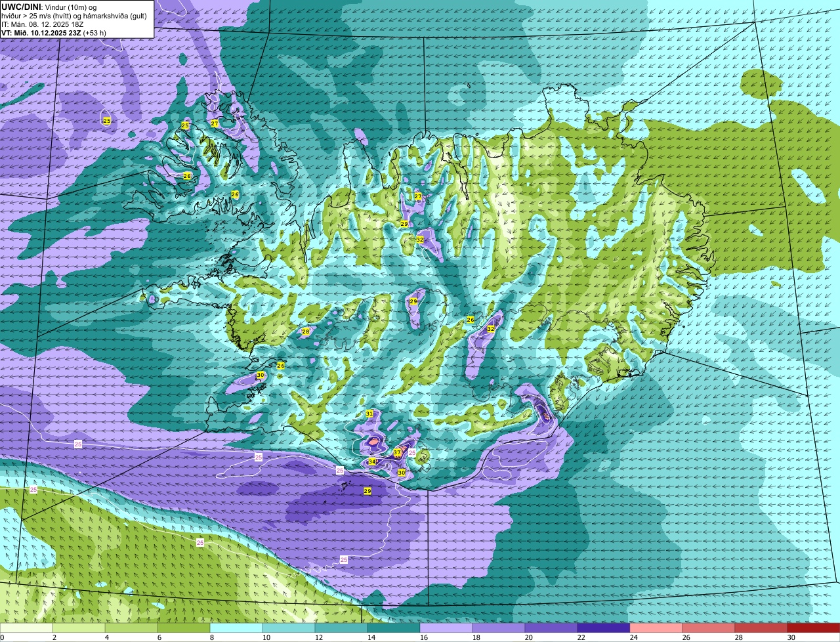Click the legend scale value '8'

[211, 637]
